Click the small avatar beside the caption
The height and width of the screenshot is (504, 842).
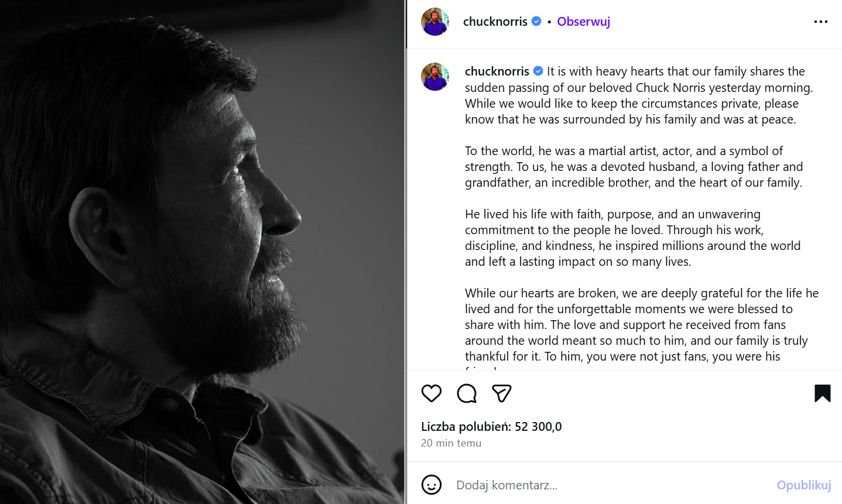click(435, 77)
